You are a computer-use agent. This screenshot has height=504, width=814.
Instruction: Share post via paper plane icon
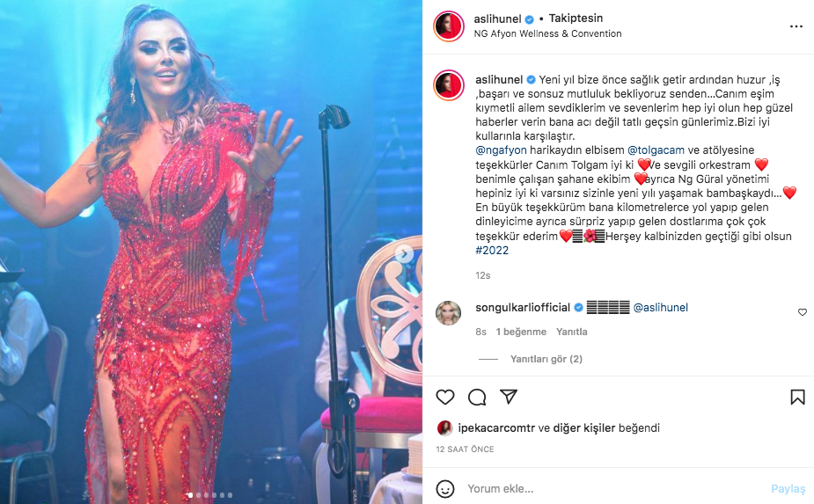coord(509,397)
